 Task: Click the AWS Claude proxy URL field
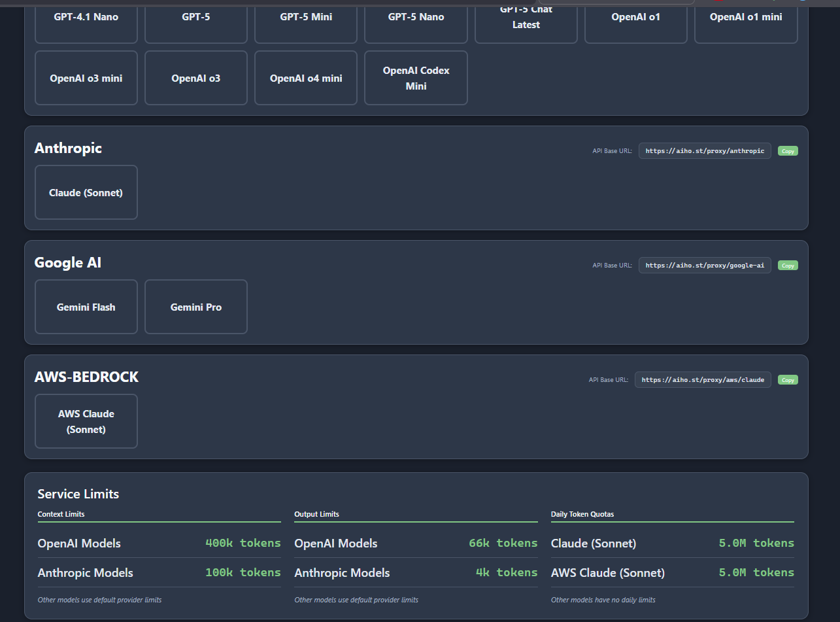point(703,380)
